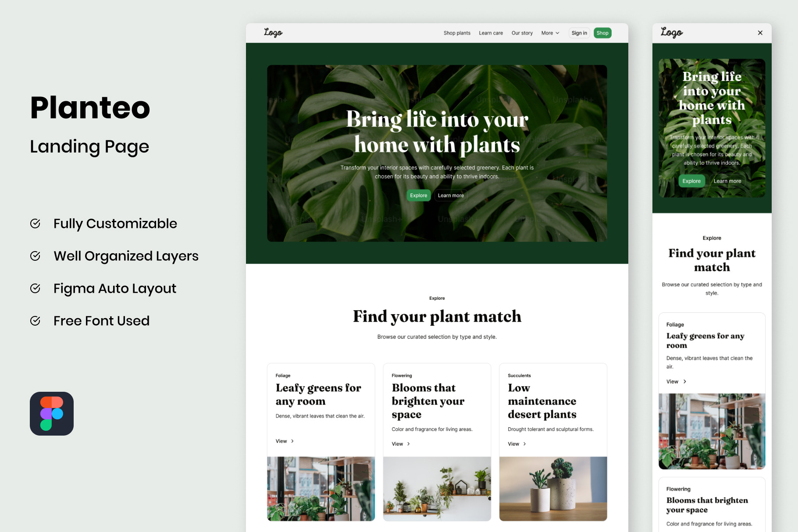The height and width of the screenshot is (532, 798).
Task: Expand the More dropdown in navigation
Action: (550, 33)
